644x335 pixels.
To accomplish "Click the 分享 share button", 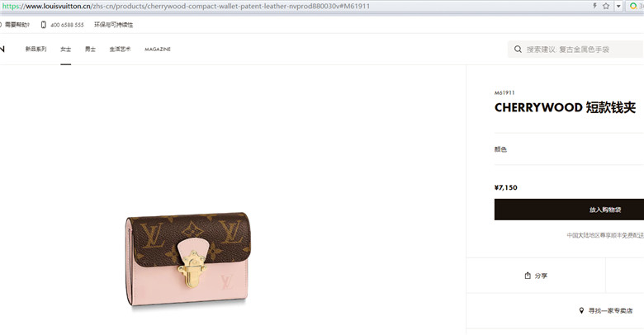I will pyautogui.click(x=536, y=276).
